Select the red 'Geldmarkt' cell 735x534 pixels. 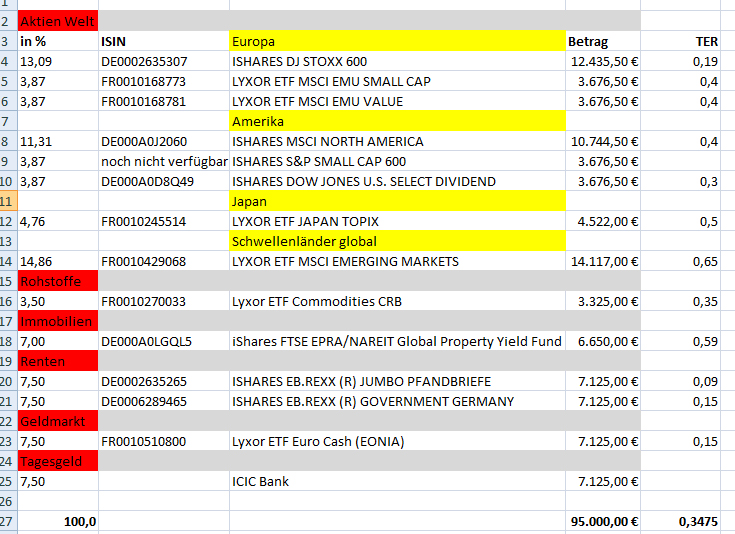click(58, 421)
